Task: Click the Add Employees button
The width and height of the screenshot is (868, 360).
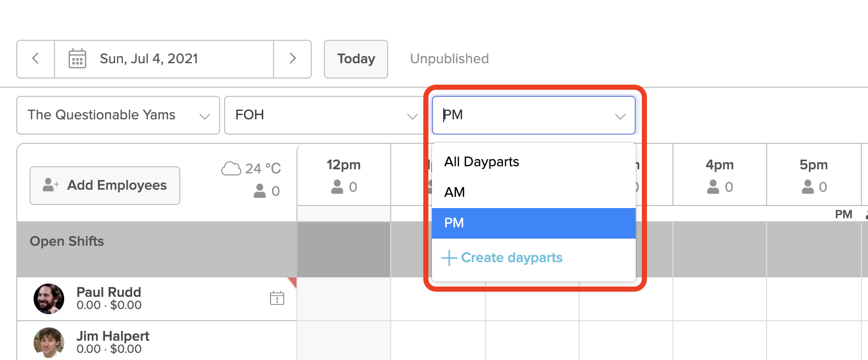Action: click(x=105, y=186)
